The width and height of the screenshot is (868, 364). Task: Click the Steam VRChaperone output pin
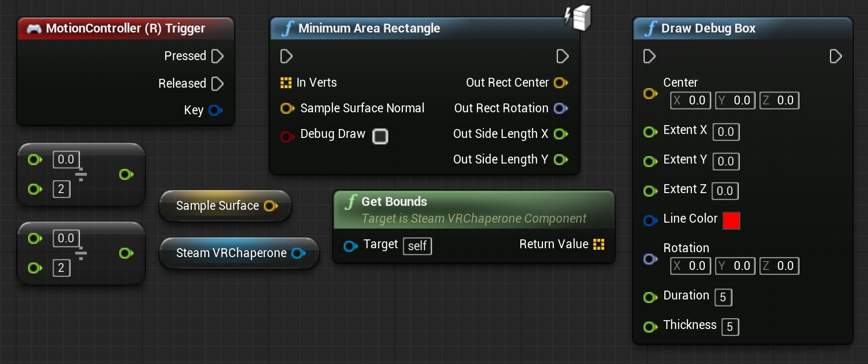coord(298,253)
